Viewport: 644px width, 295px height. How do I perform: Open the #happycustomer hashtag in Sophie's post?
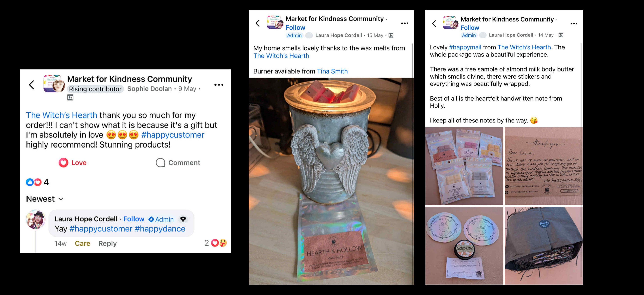pyautogui.click(x=173, y=135)
